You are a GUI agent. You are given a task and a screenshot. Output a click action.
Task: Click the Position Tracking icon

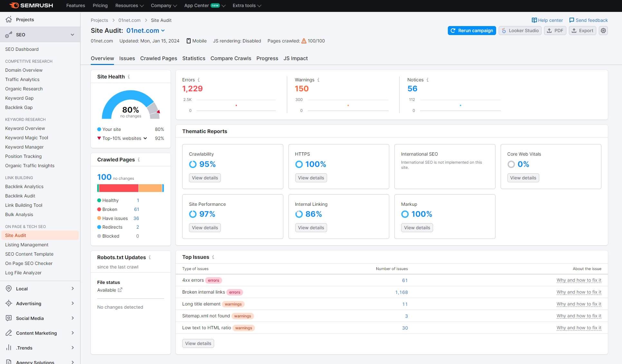pos(23,156)
